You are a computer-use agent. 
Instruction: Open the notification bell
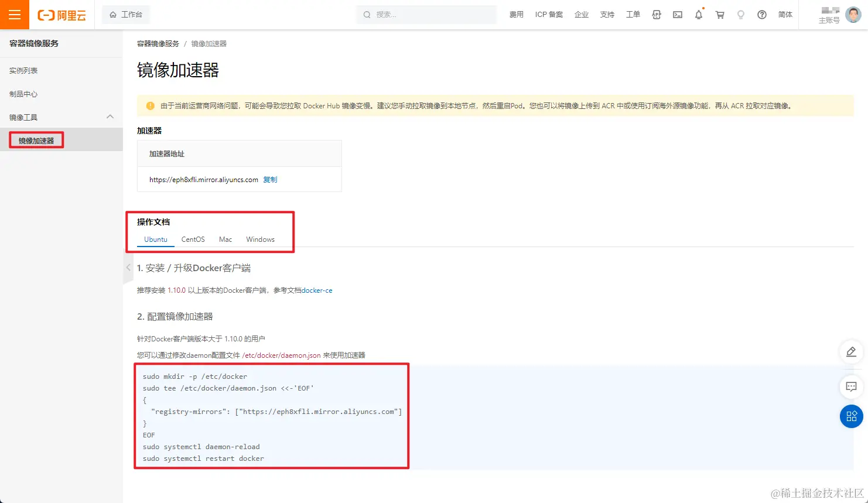coord(698,14)
